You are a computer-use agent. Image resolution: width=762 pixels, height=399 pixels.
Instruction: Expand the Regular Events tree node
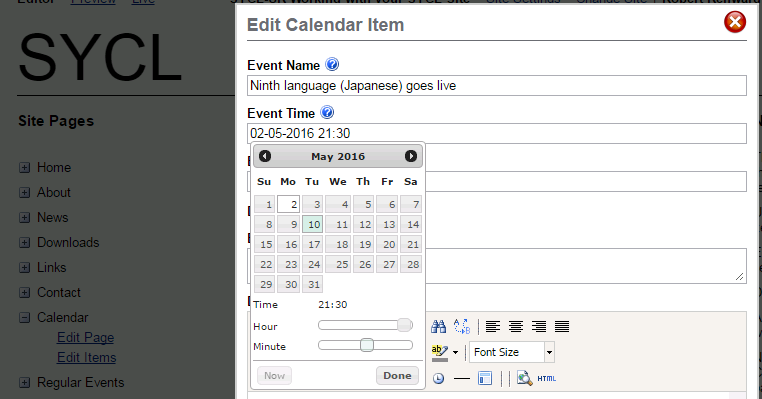24,383
